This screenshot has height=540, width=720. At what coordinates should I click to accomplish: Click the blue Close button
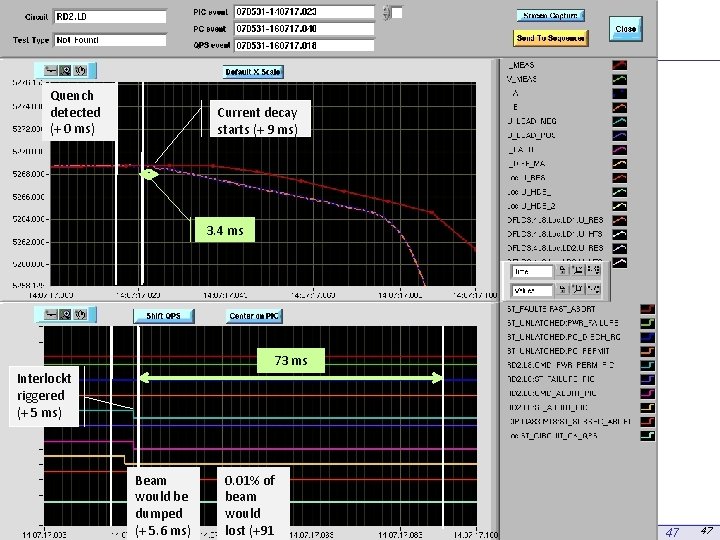click(625, 29)
